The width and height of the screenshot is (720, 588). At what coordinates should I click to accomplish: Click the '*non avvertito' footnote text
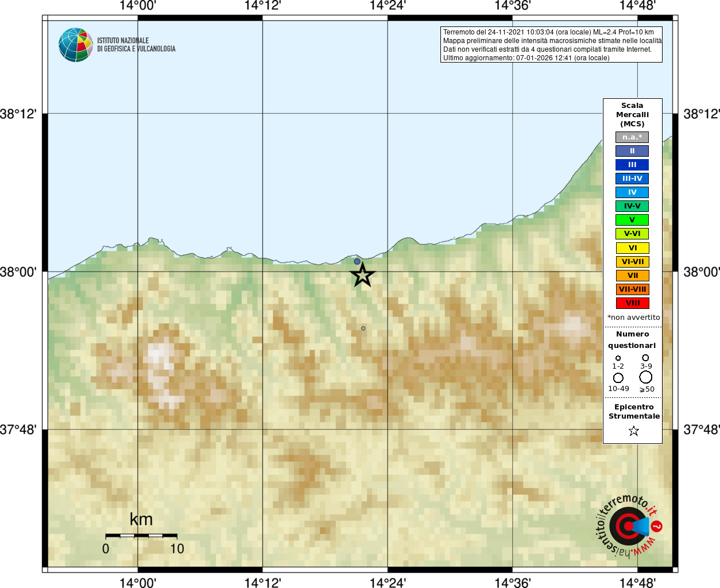634,318
